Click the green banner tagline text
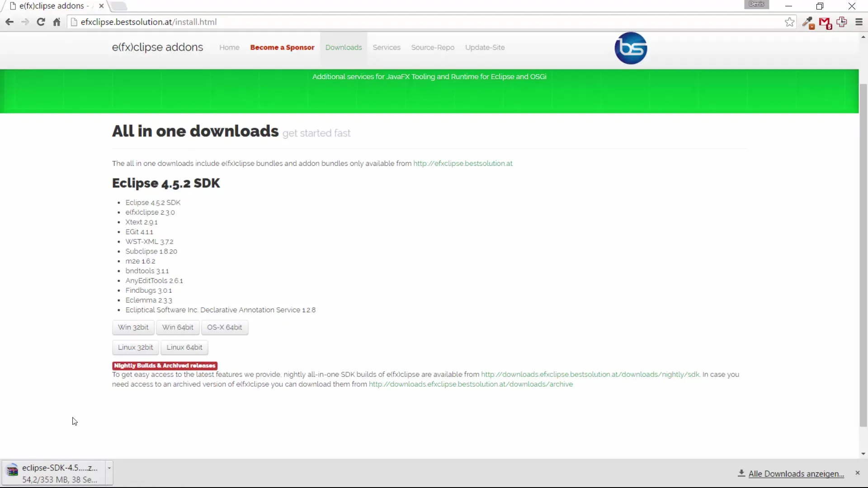Image resolution: width=868 pixels, height=488 pixels. click(x=429, y=77)
